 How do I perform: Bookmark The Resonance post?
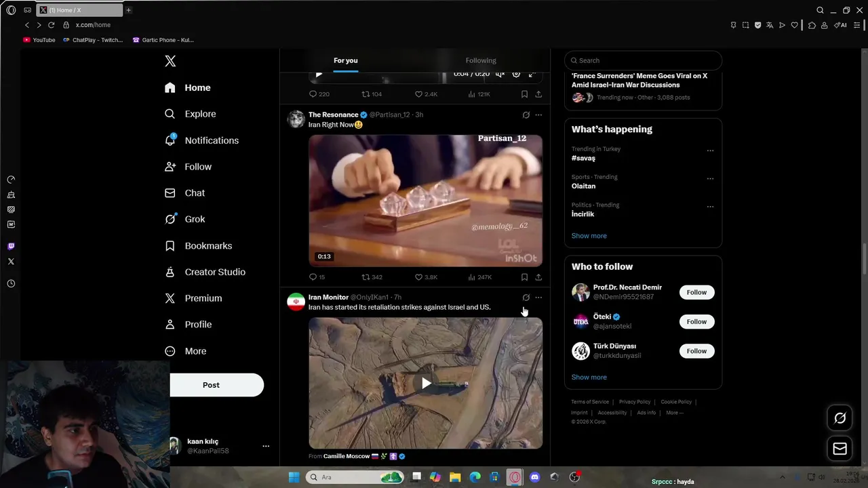coord(524,277)
